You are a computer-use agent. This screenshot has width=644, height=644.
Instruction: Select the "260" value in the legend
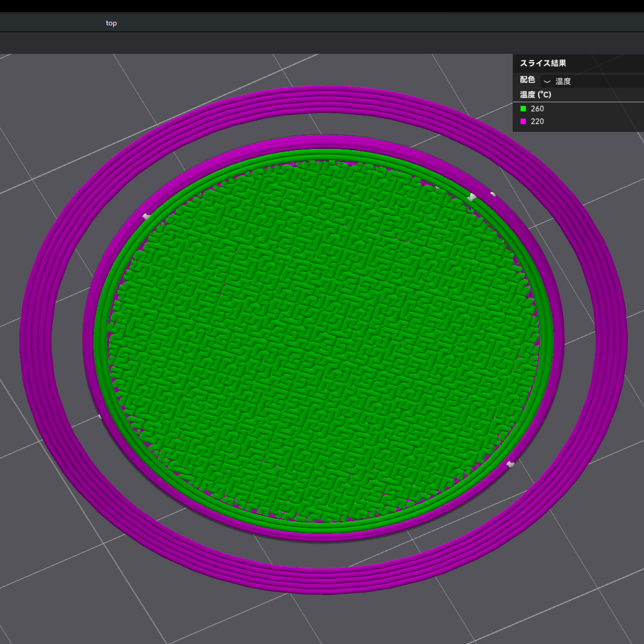537,109
